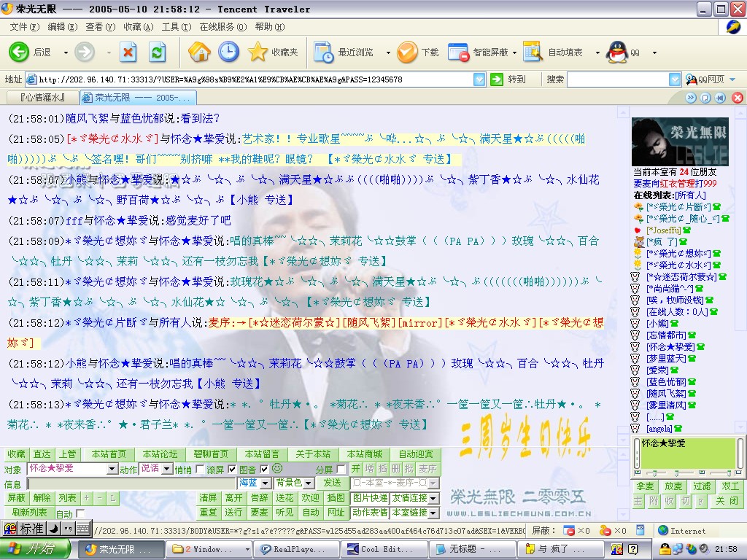Click the 刷新列表 refresh list button

(x=29, y=513)
